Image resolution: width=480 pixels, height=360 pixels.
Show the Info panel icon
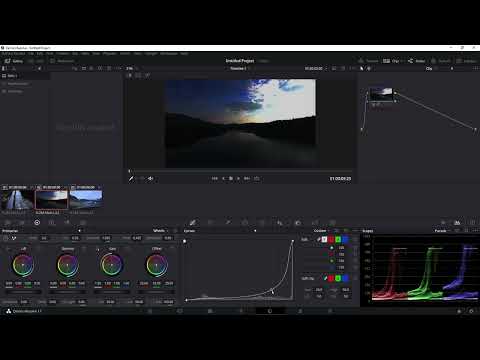(472, 223)
